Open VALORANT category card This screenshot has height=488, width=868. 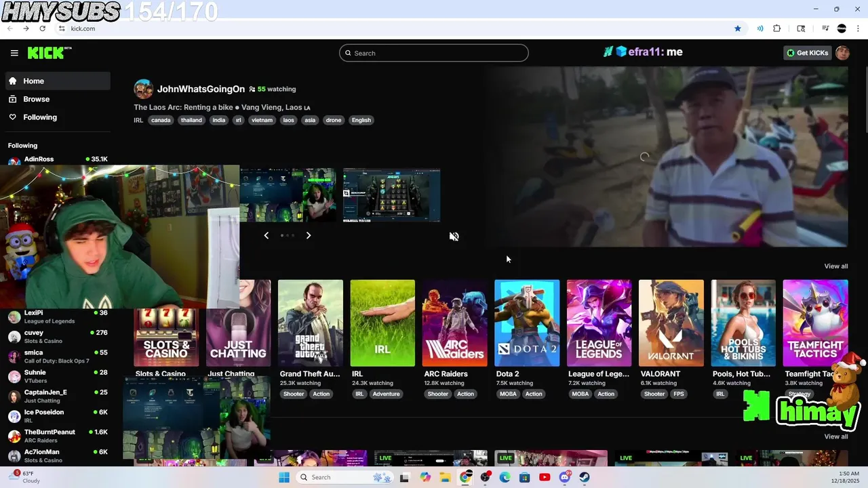(x=671, y=323)
